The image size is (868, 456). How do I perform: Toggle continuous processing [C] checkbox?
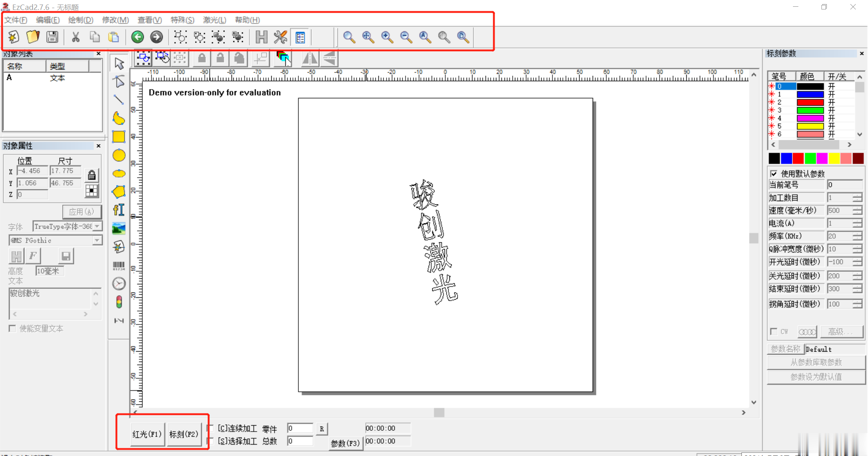point(211,428)
